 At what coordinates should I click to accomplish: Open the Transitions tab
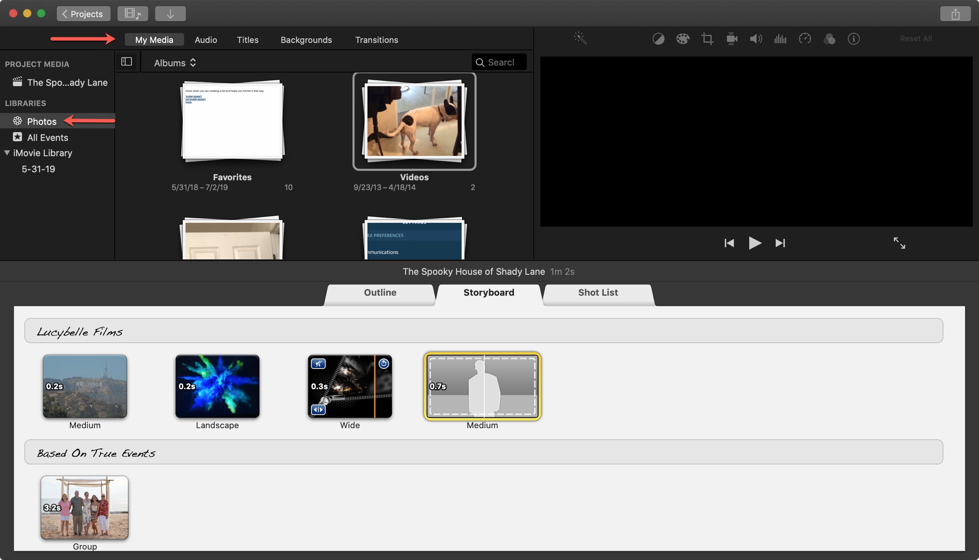[376, 40]
